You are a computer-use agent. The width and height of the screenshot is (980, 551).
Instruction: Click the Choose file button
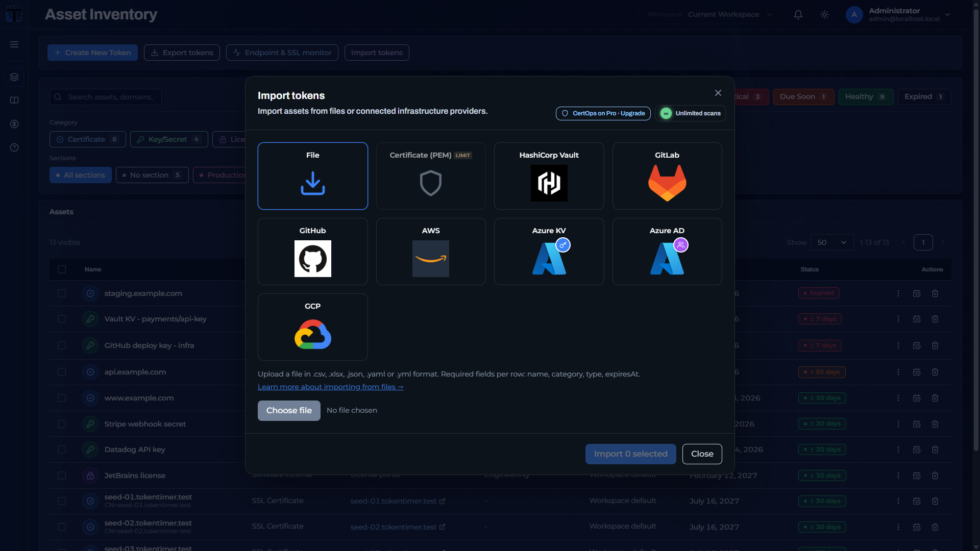(x=289, y=411)
